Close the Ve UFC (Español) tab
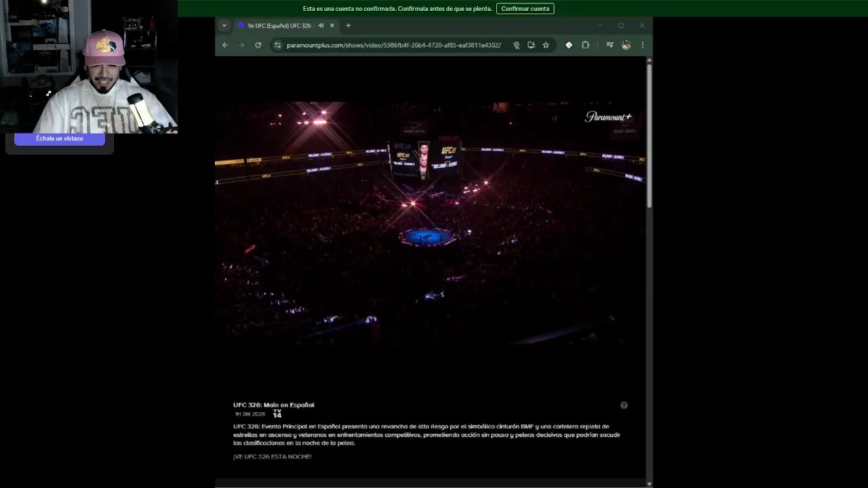Viewport: 868px width, 488px height. 332,26
